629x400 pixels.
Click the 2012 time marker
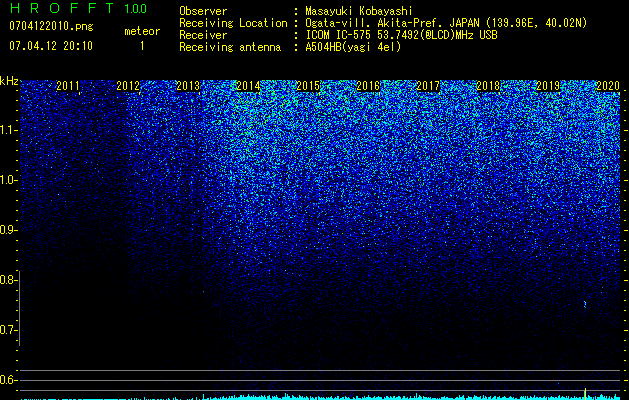click(128, 86)
